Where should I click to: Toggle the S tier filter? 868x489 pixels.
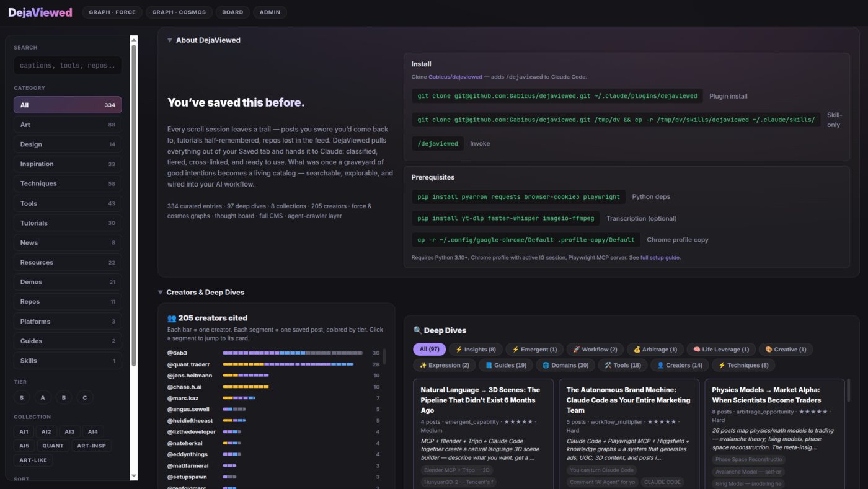[22, 397]
